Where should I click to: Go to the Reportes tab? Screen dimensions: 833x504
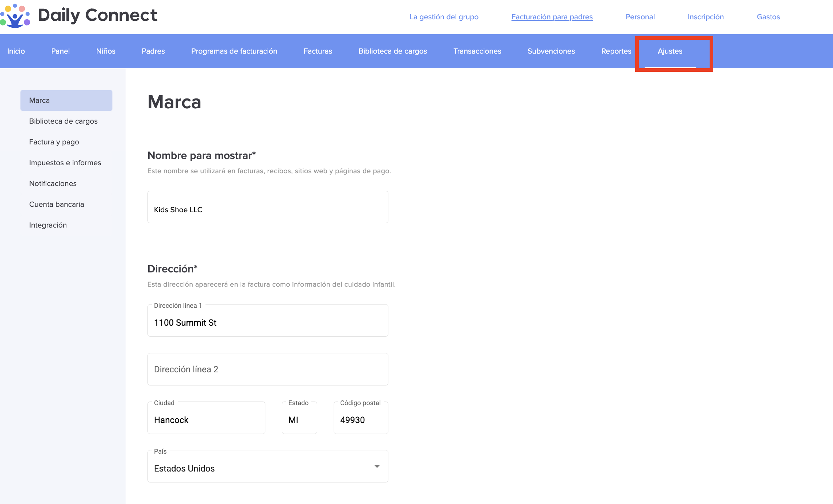pyautogui.click(x=616, y=51)
